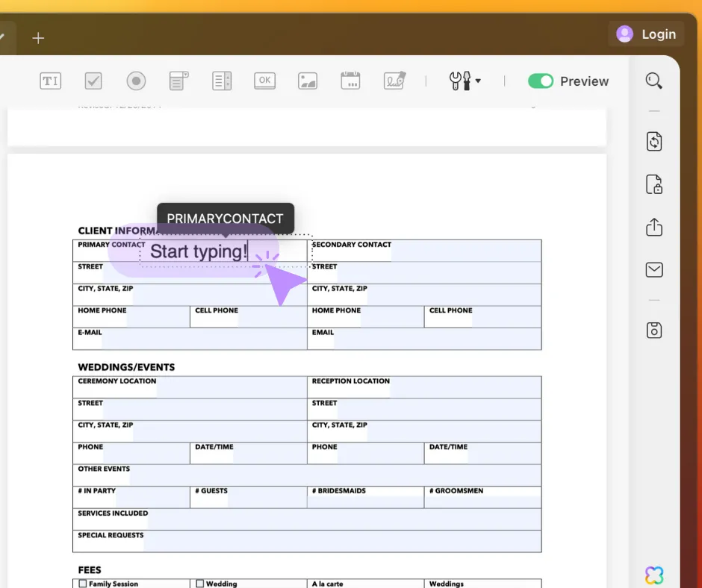Select the Text Field tool
This screenshot has width=702, height=588.
point(50,81)
